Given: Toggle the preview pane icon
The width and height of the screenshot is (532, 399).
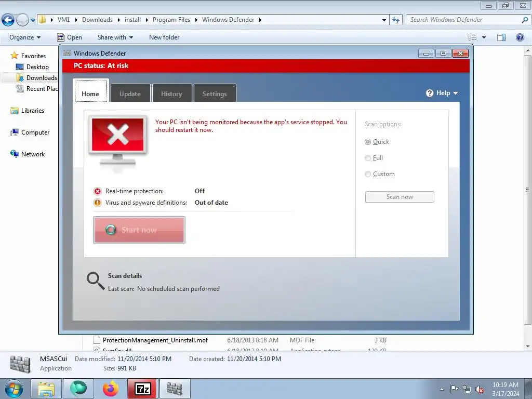Looking at the screenshot, I should (x=501, y=37).
